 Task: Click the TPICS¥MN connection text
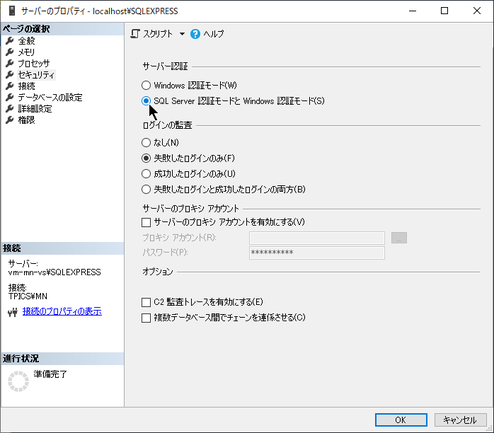point(28,296)
